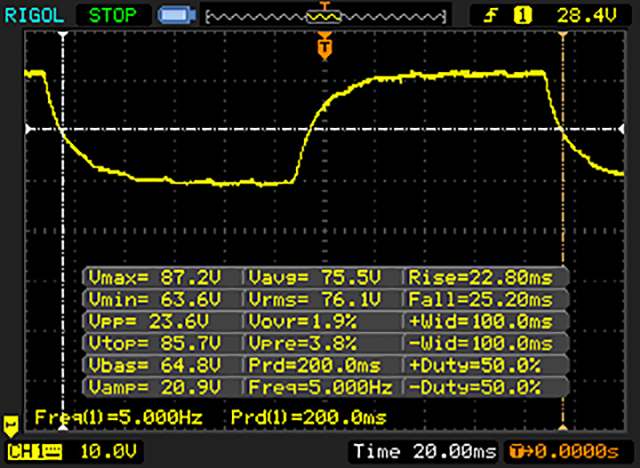The width and height of the screenshot is (640, 468).
Task: Click the trigger level arrow on left edge
Action: click(28, 129)
